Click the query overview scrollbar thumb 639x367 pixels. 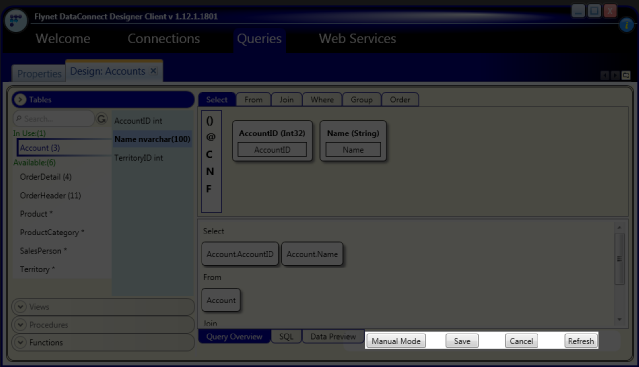coord(619,259)
